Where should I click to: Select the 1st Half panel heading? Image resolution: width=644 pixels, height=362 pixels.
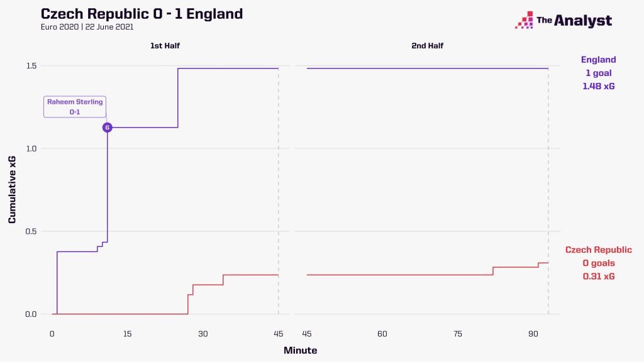click(162, 46)
